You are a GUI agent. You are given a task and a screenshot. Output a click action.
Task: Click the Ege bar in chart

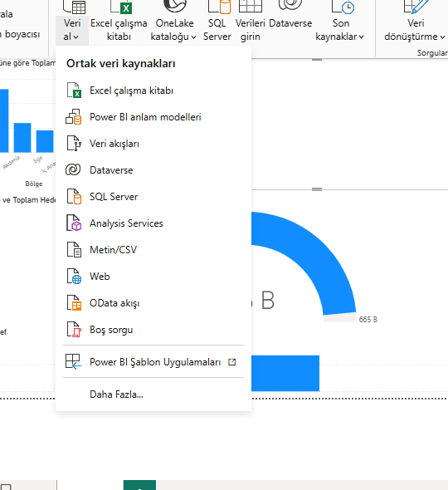point(45,141)
